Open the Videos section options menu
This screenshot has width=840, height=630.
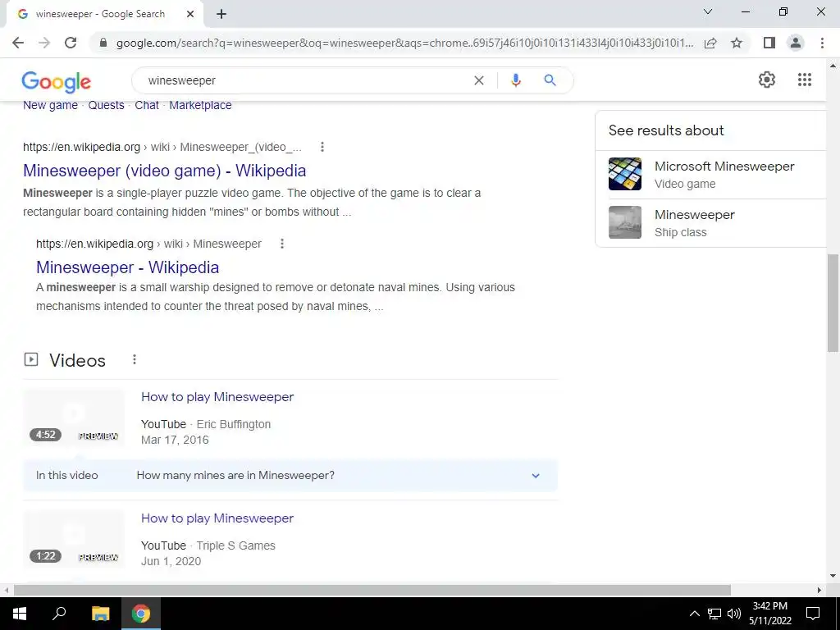135,359
